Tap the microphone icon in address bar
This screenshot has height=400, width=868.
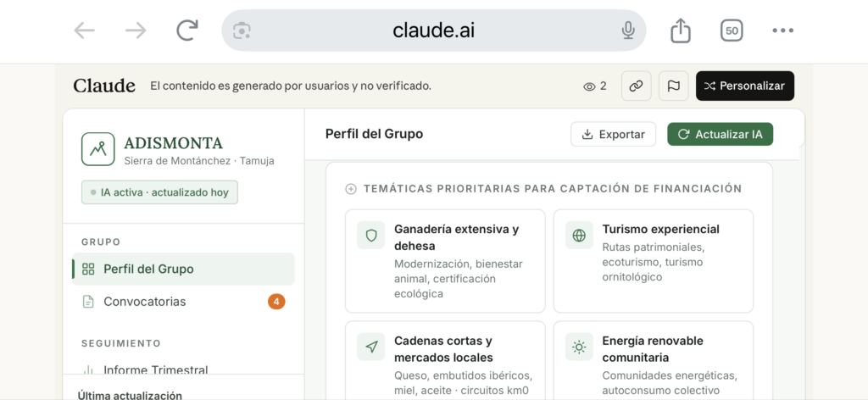pos(628,31)
